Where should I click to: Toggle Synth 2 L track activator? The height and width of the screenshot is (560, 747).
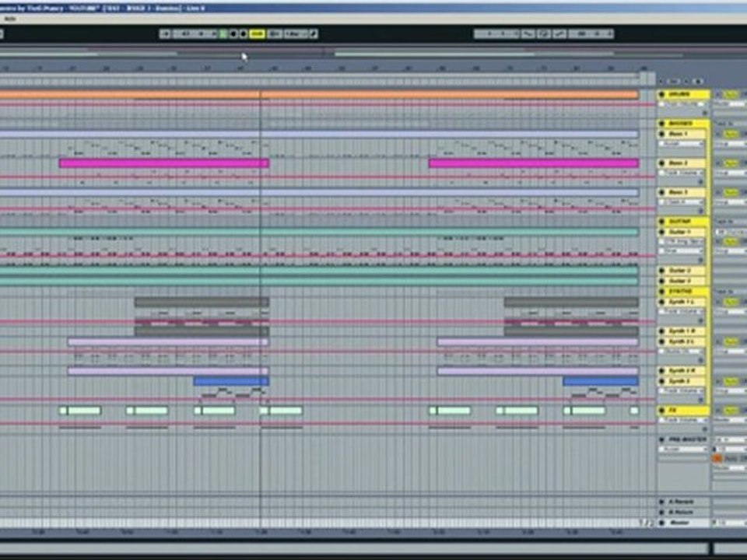[731, 341]
